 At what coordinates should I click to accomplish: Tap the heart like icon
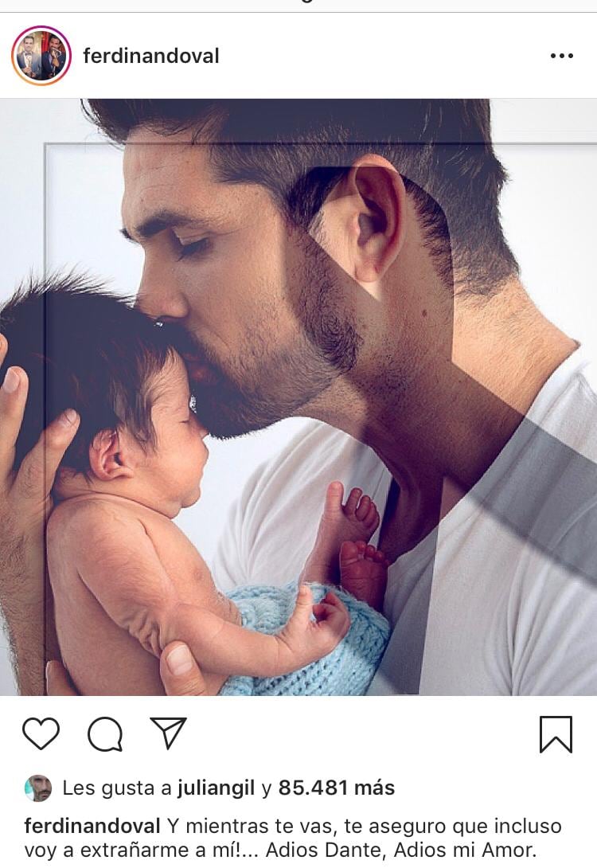point(41,733)
